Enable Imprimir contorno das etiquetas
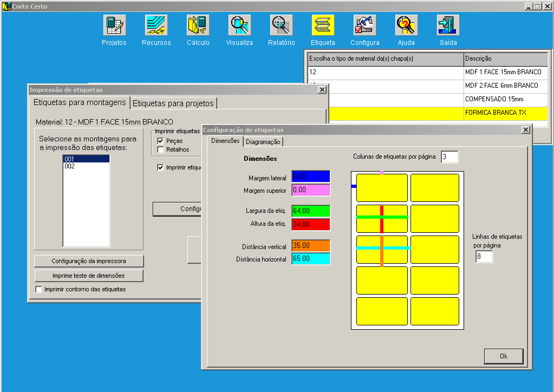554x392 pixels. pyautogui.click(x=38, y=289)
